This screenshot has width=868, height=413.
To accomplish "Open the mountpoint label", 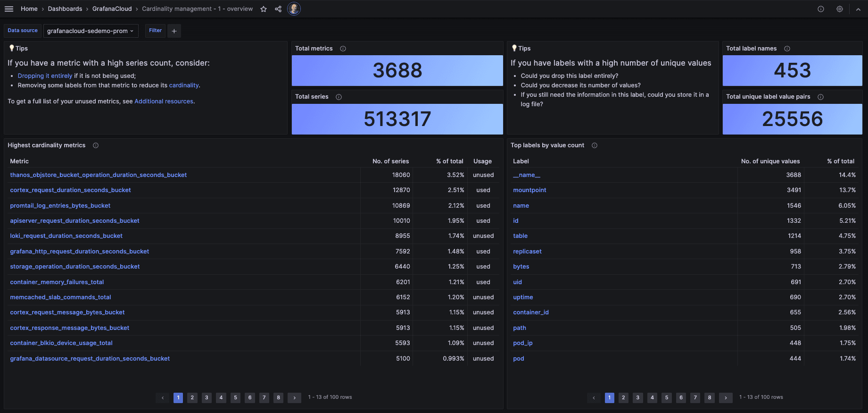I will [x=529, y=190].
